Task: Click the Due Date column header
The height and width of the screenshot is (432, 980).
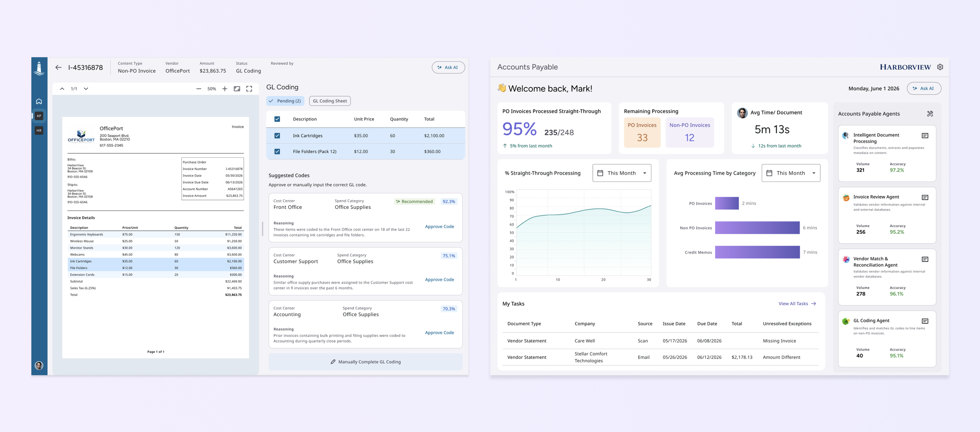Action: click(x=707, y=324)
